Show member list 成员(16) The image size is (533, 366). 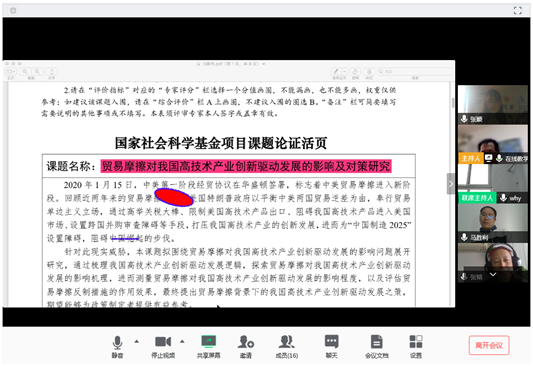(x=287, y=347)
